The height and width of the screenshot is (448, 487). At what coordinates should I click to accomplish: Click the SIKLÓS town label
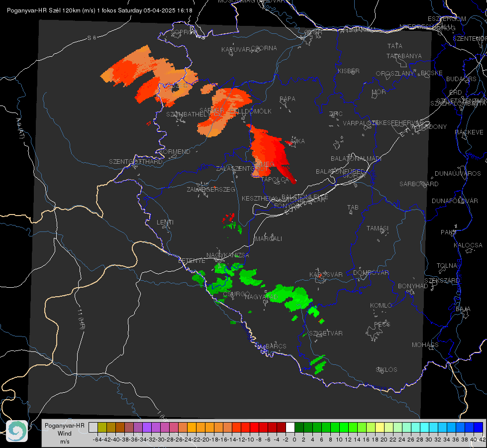point(387,370)
